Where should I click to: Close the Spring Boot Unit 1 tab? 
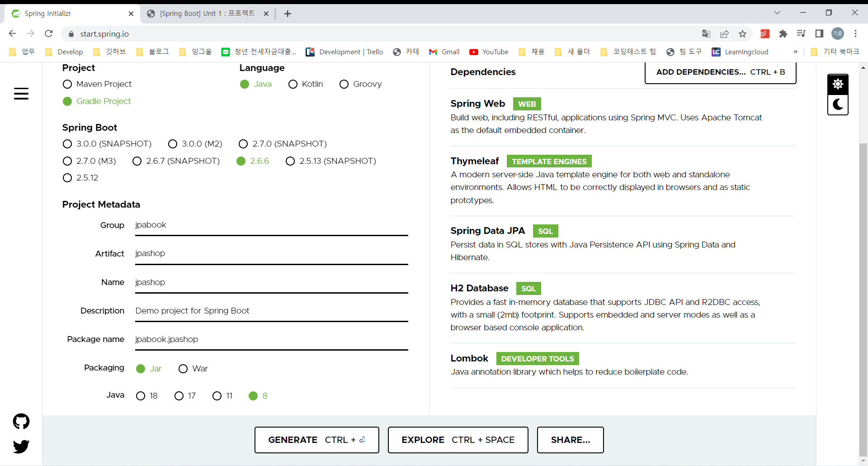pos(266,14)
